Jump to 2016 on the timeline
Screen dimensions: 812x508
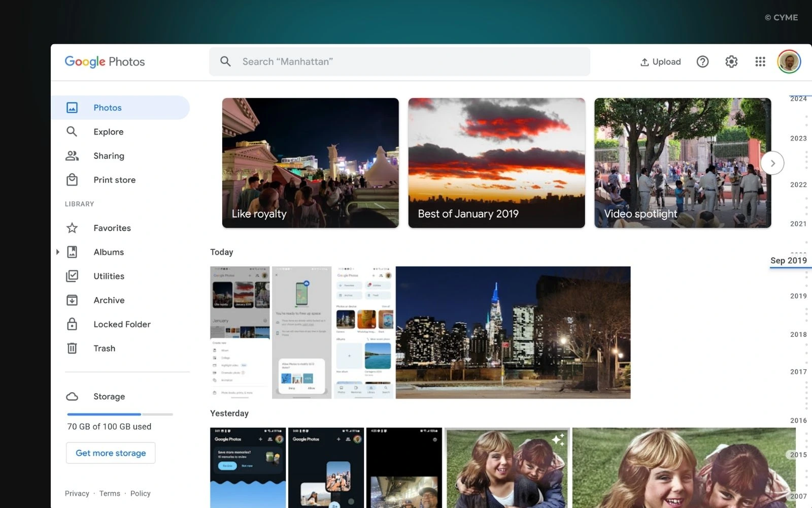click(x=798, y=421)
